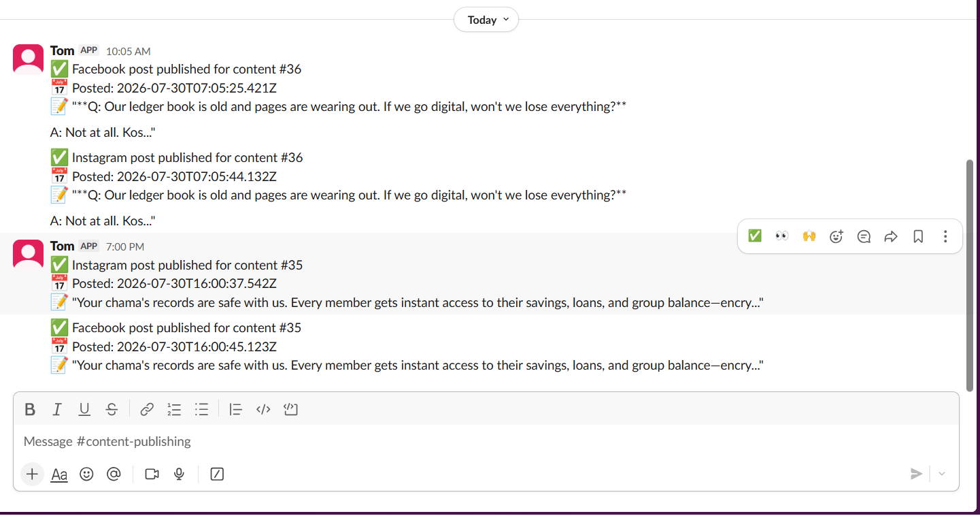Click the 7:00 PM timestamp
Screen dimensions: 980x516
pos(125,246)
